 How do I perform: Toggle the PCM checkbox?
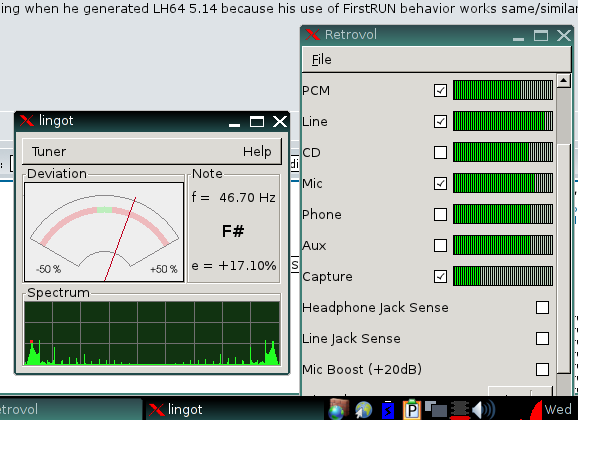(x=440, y=91)
